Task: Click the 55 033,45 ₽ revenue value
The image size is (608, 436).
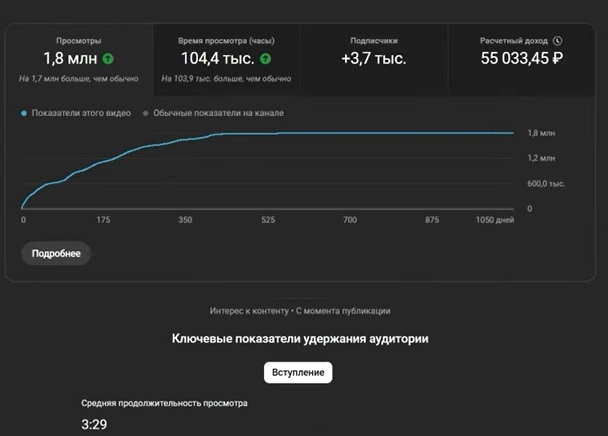Action: click(x=522, y=59)
